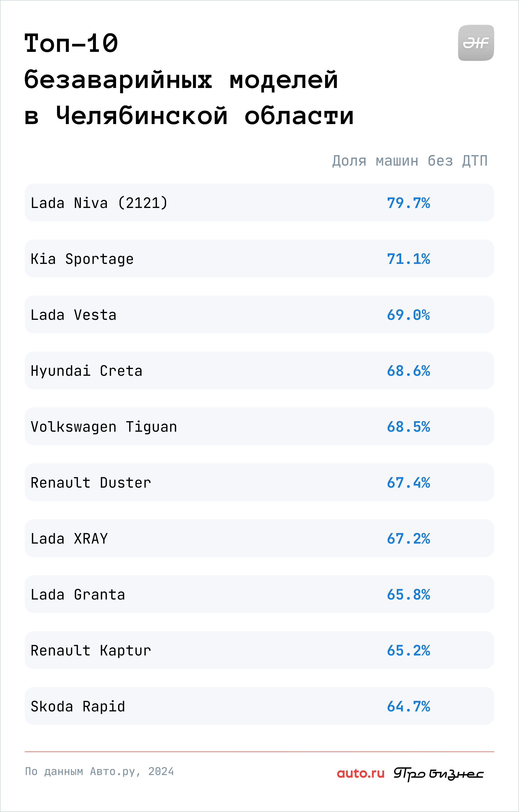Click the Renault Duster model name
519x812 pixels.
pyautogui.click(x=91, y=482)
